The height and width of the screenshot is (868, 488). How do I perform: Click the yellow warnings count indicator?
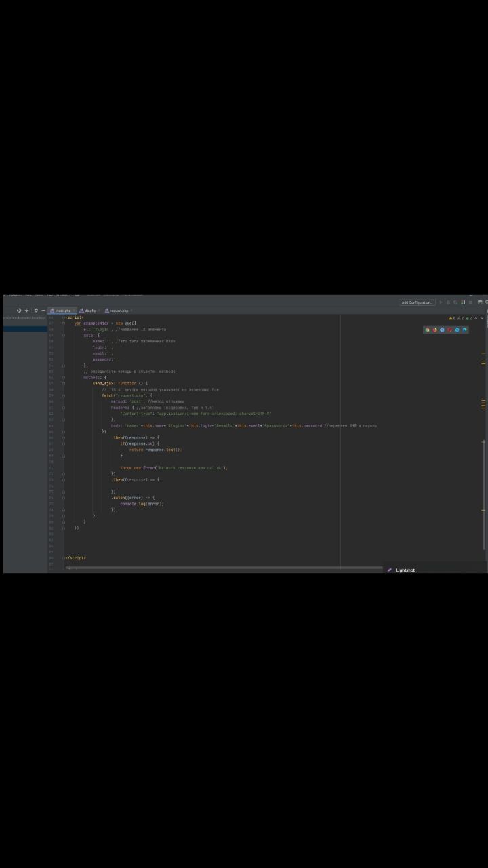pyautogui.click(x=452, y=318)
